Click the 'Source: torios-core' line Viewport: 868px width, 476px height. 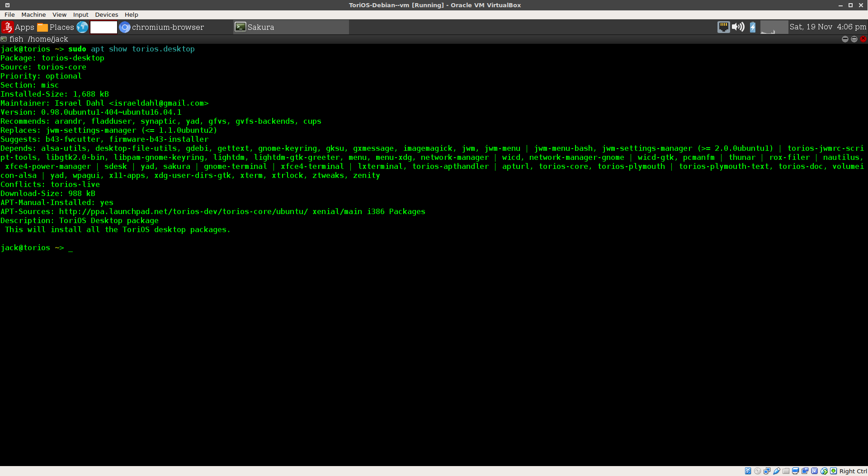[43, 67]
